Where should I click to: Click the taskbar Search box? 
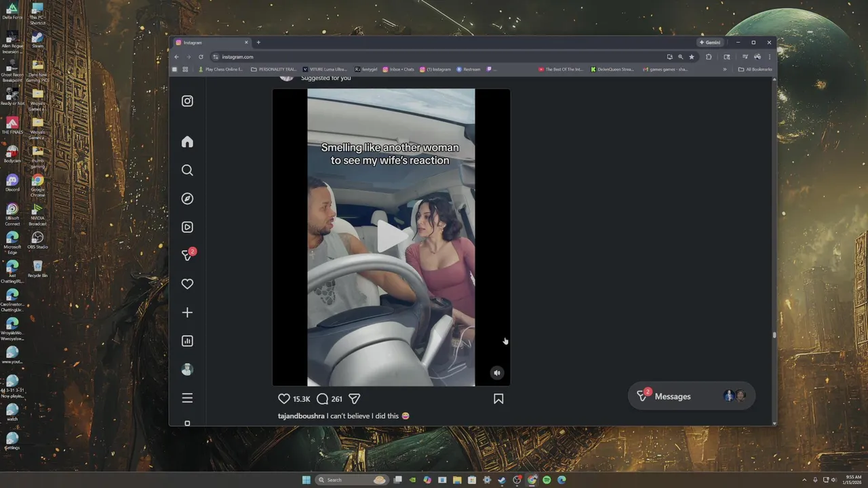(x=352, y=480)
